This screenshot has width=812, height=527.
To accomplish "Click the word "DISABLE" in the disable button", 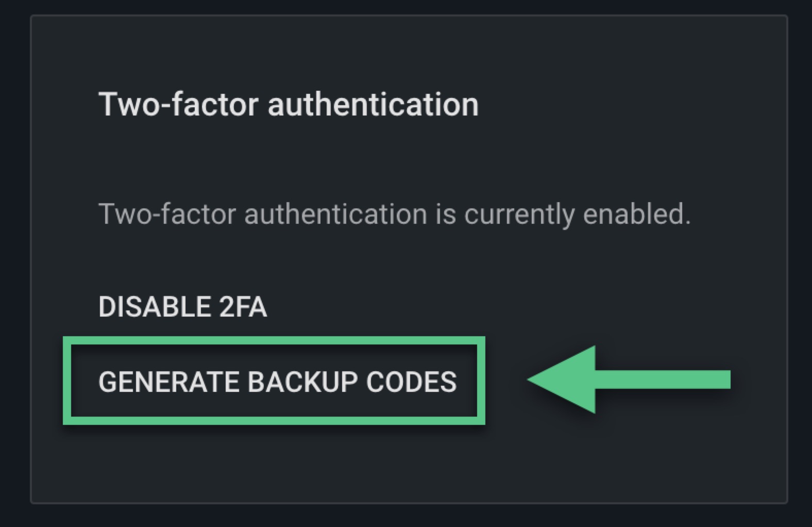I will [x=155, y=307].
